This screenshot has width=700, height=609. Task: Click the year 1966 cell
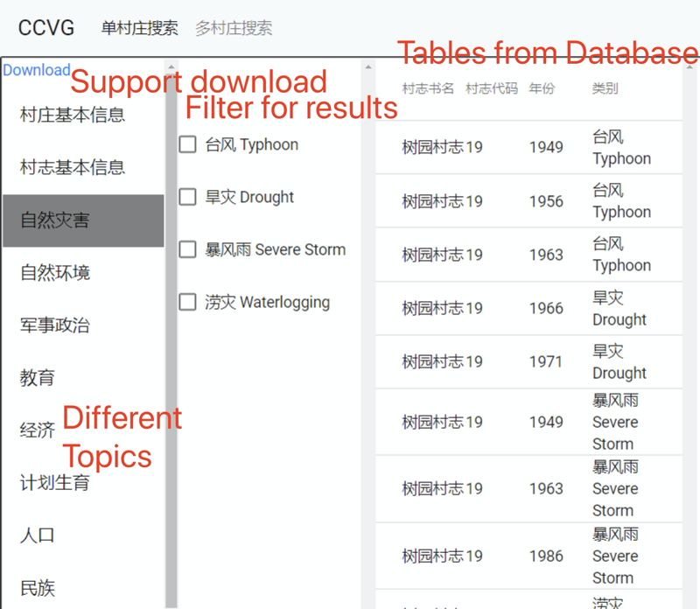pyautogui.click(x=546, y=309)
